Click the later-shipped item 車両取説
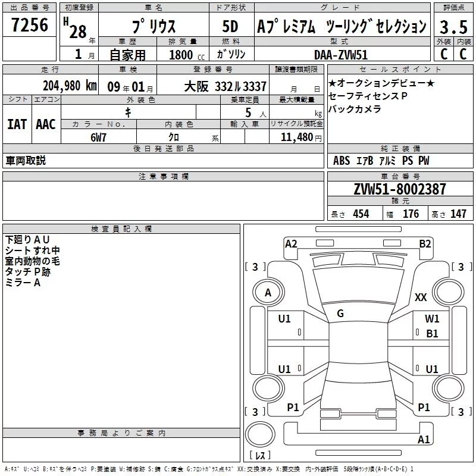 [x=26, y=161]
